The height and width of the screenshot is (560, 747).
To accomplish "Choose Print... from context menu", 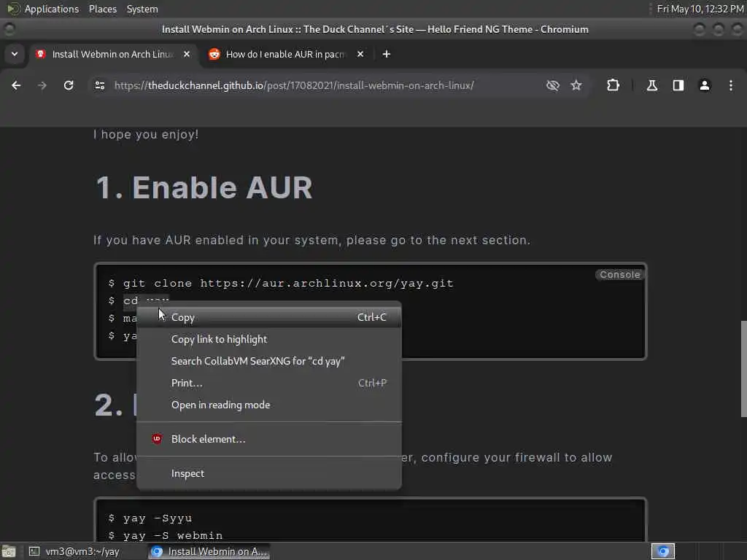I will point(269,383).
